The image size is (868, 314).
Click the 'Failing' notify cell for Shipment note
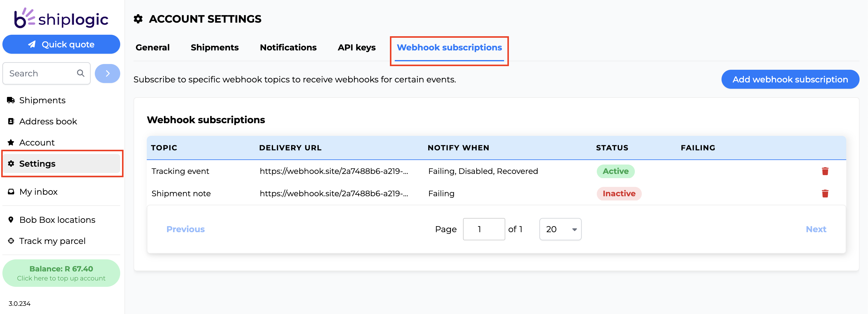pyautogui.click(x=441, y=194)
